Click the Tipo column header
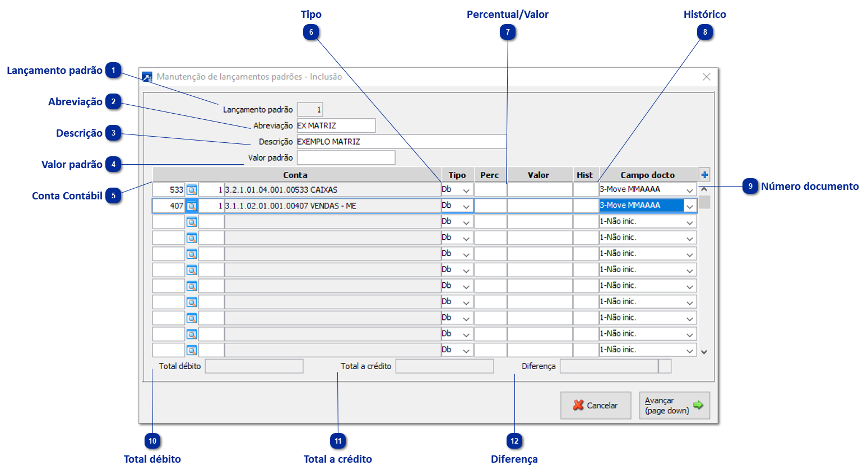Screen dimensions: 868x475 [x=458, y=175]
